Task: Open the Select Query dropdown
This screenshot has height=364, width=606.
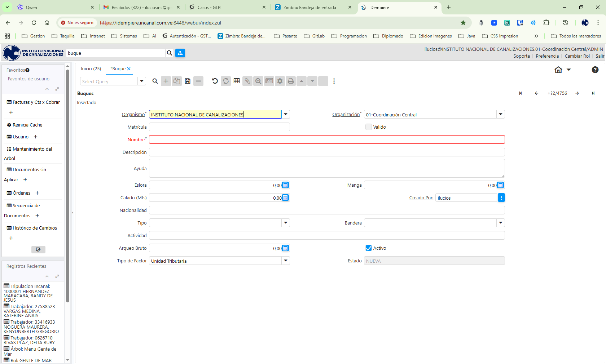Action: point(142,81)
